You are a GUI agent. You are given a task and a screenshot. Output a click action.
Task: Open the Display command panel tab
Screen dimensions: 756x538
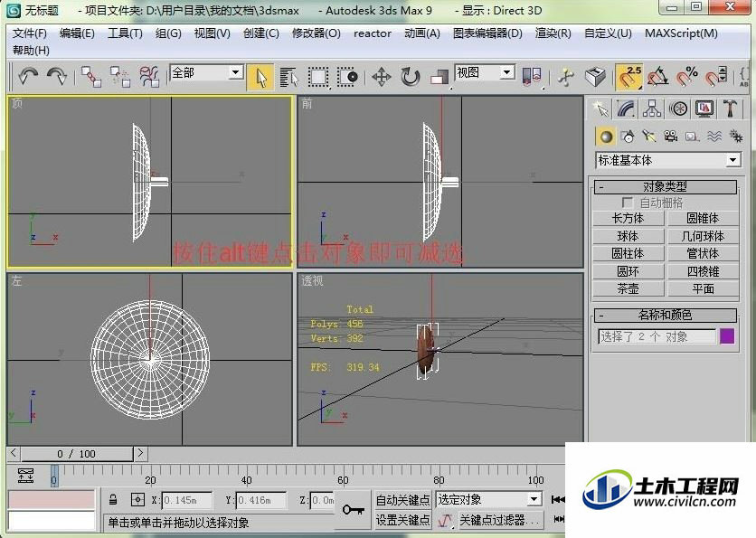[x=704, y=109]
